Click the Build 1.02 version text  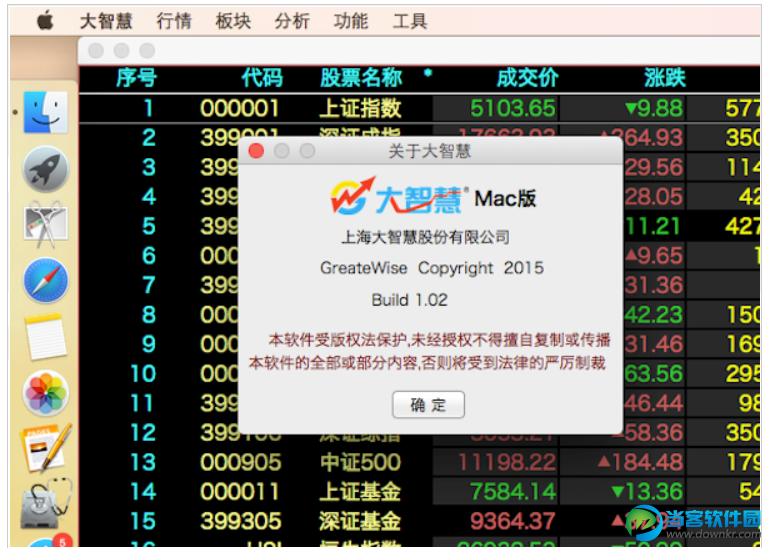(x=409, y=300)
